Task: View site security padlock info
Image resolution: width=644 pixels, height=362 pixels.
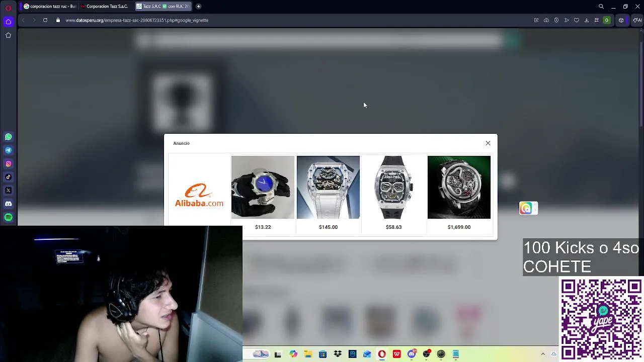Action: click(58, 20)
